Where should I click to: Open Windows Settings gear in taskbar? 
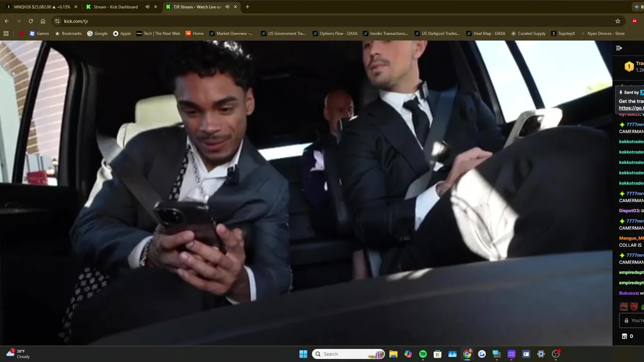click(541, 354)
